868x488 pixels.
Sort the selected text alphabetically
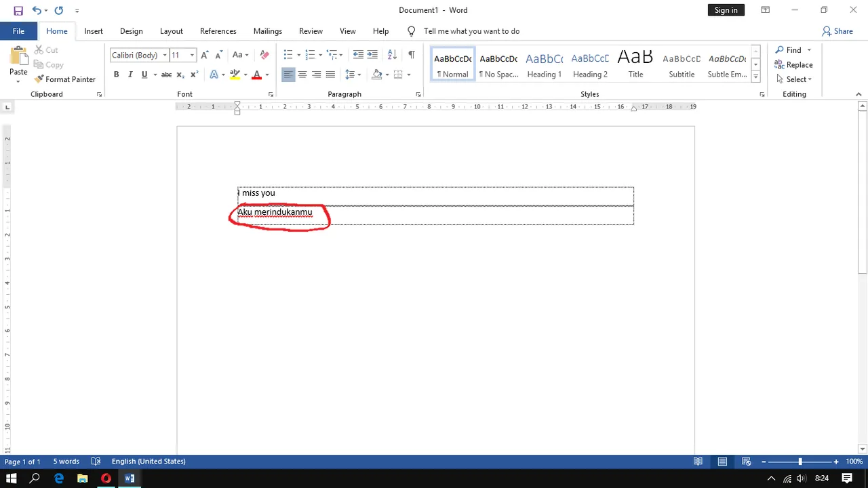(392, 55)
